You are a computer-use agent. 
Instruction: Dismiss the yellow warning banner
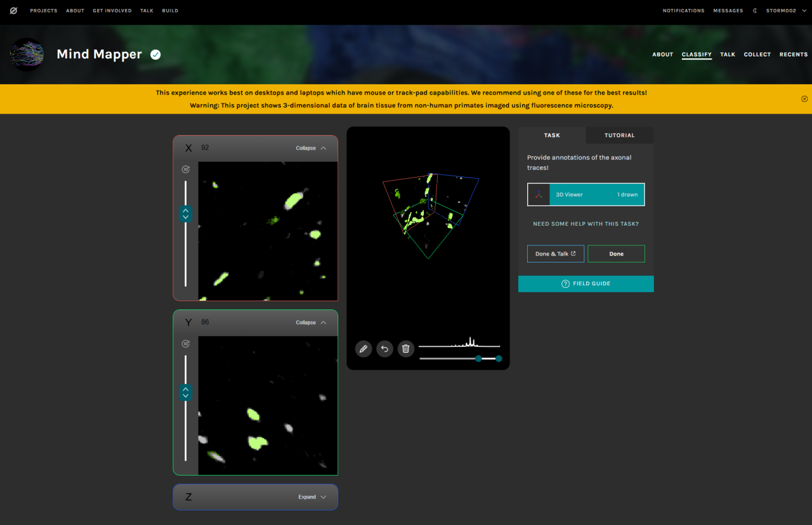click(804, 99)
